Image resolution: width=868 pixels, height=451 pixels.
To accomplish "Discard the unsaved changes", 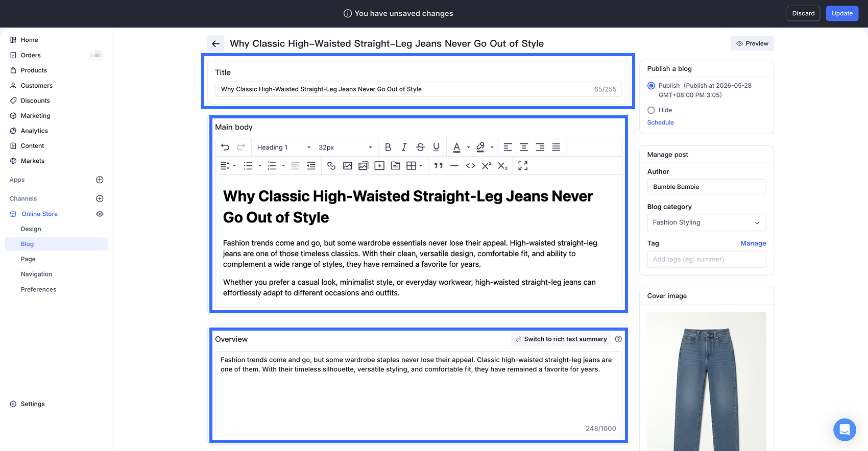I will click(x=803, y=13).
